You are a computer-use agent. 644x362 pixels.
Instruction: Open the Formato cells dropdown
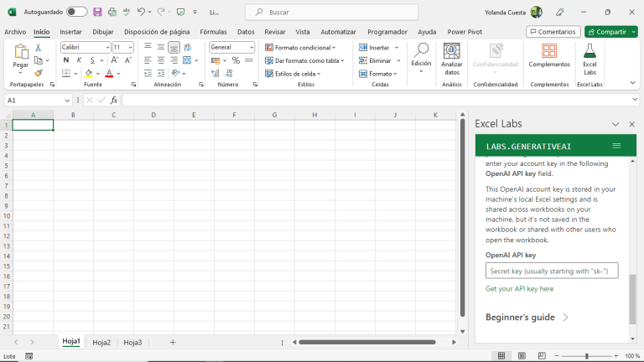point(378,74)
